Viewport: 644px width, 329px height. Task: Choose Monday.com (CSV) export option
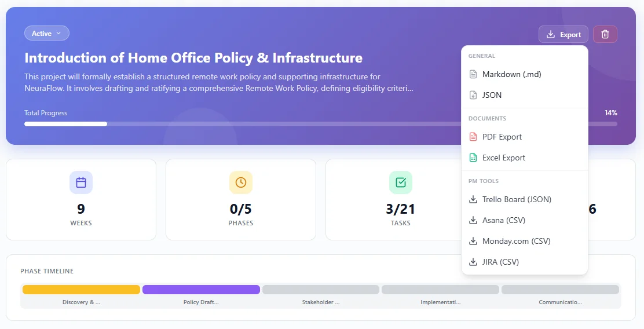coord(516,242)
